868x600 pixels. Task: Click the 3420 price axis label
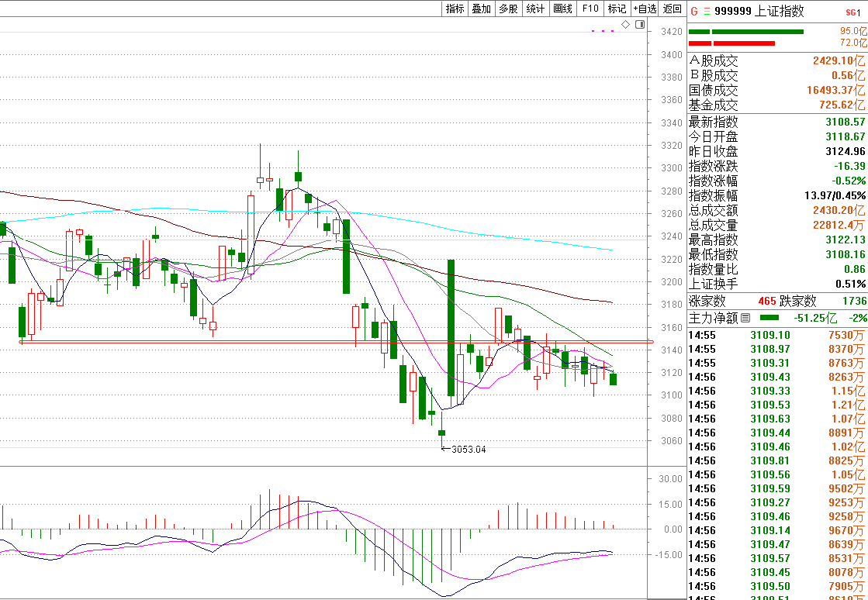672,32
